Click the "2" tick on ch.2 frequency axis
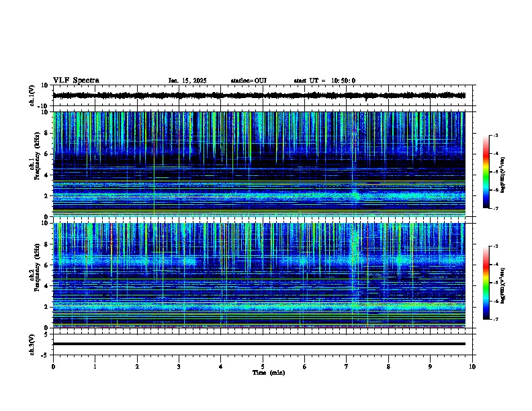The image size is (532, 411). (x=46, y=307)
